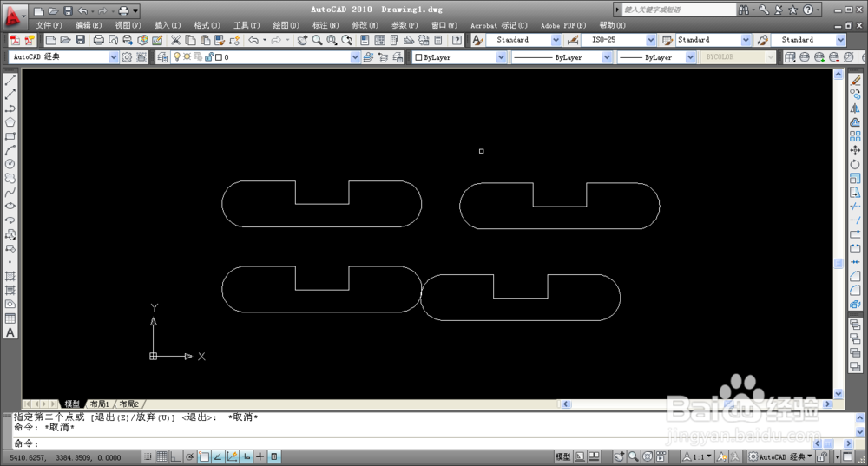This screenshot has width=868, height=466.
Task: Open the 文件(F) menu
Action: [49, 25]
